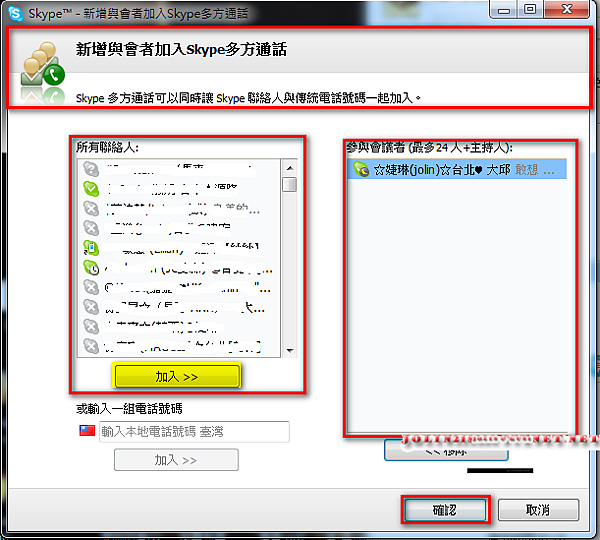The width and height of the screenshot is (600, 540).
Task: Select the contact with green checkmark status
Action: point(179,189)
